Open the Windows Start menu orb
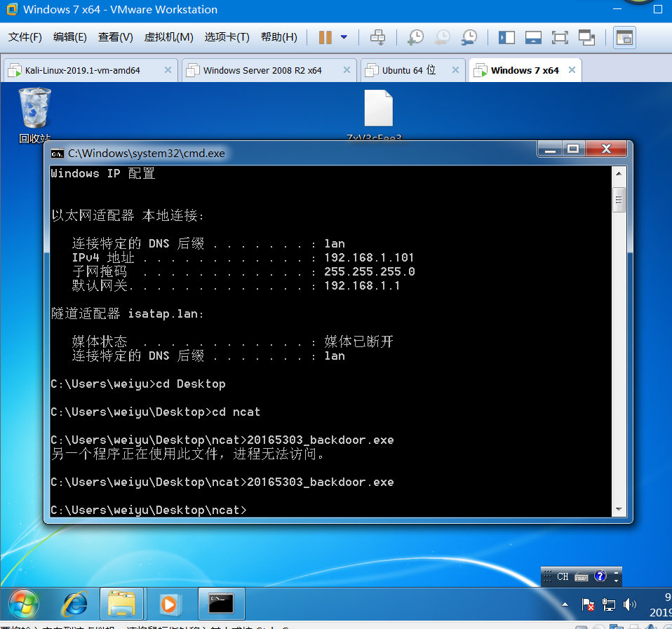672x629 pixels. coord(24,604)
